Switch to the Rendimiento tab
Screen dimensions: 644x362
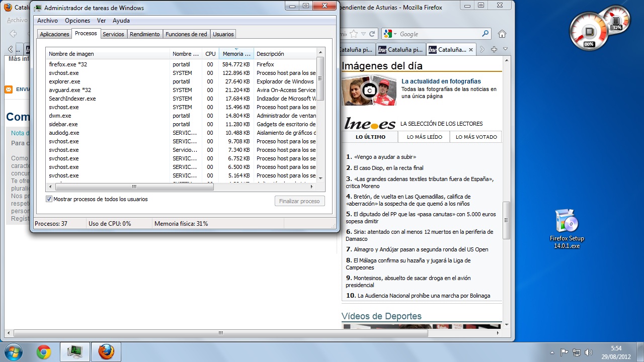(144, 34)
